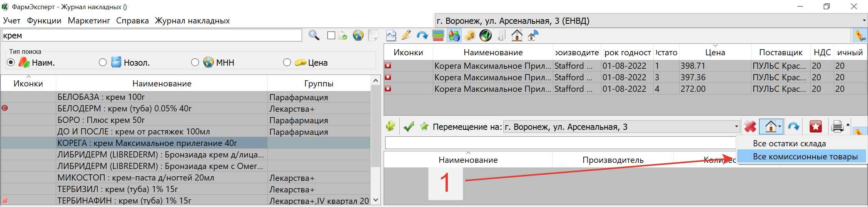Click the yellow pencil edit icon
Image resolution: width=868 pixels, height=207 pixels.
coord(406,36)
